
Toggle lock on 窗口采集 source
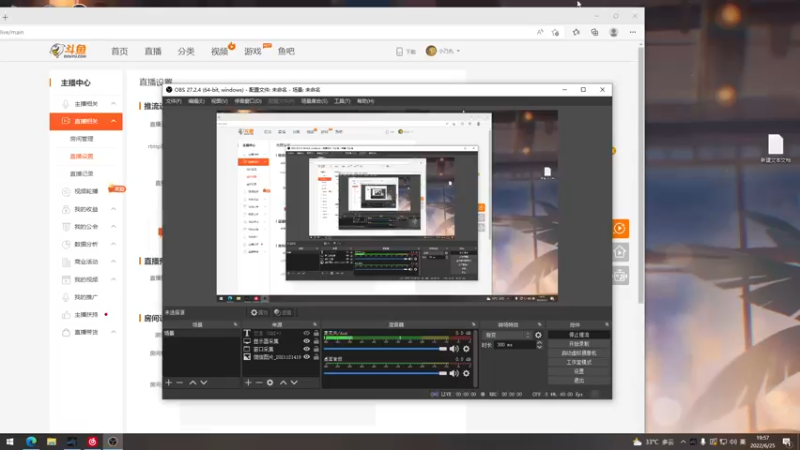click(316, 349)
